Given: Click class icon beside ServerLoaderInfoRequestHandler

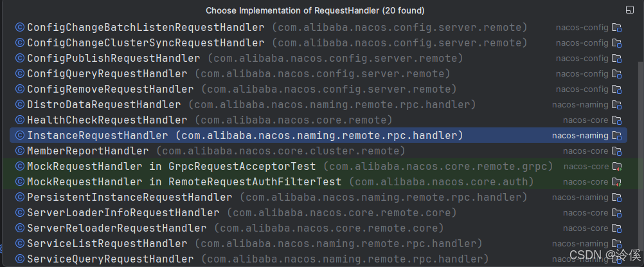Looking at the screenshot, I should 20,213.
